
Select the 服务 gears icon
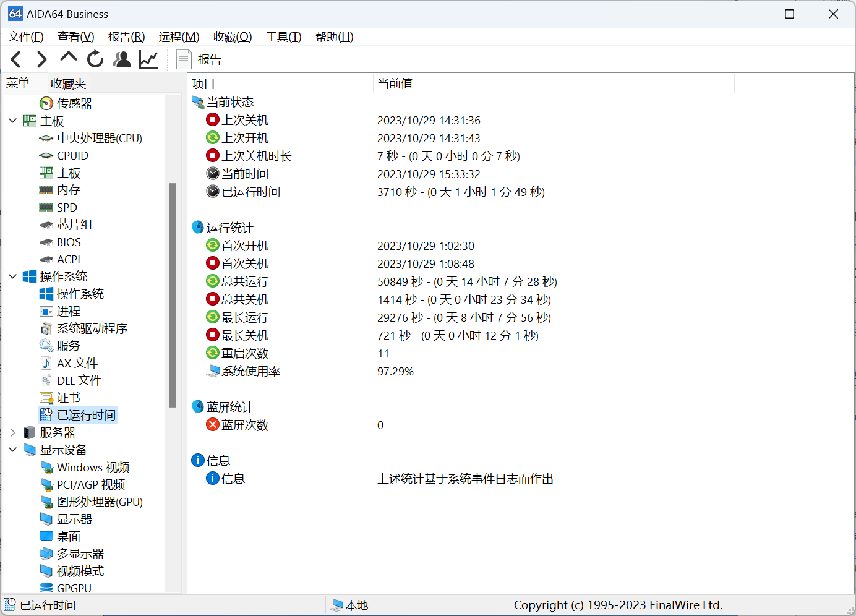[x=46, y=346]
